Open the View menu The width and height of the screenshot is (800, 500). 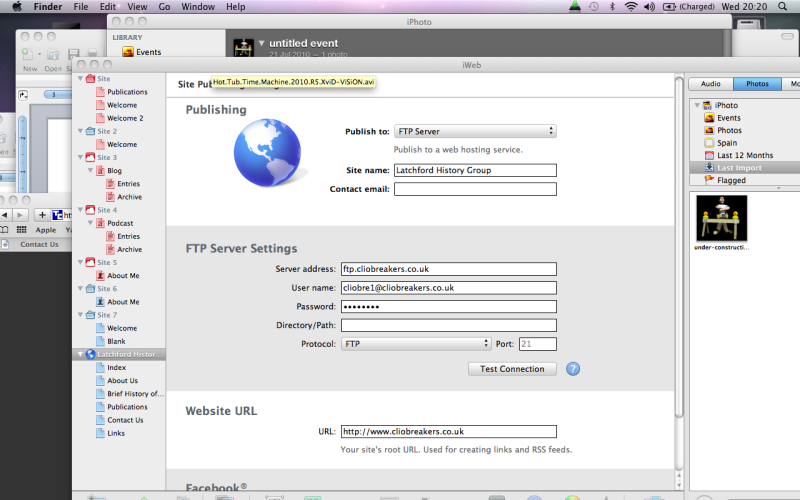(x=137, y=7)
